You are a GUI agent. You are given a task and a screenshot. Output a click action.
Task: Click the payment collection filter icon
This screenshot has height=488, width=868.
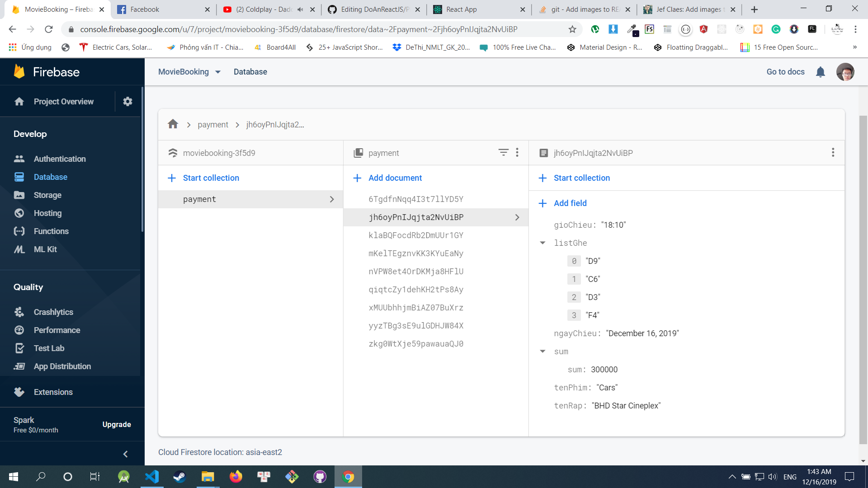503,153
